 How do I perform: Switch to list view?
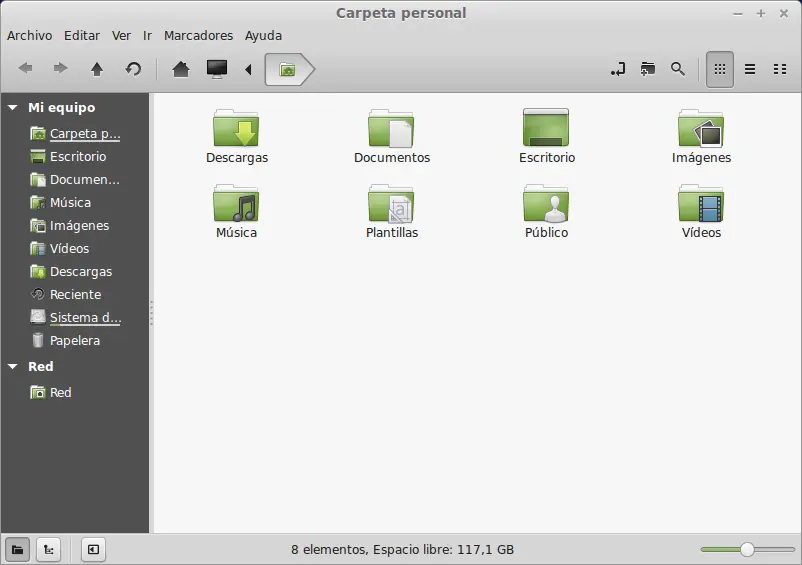coord(750,69)
